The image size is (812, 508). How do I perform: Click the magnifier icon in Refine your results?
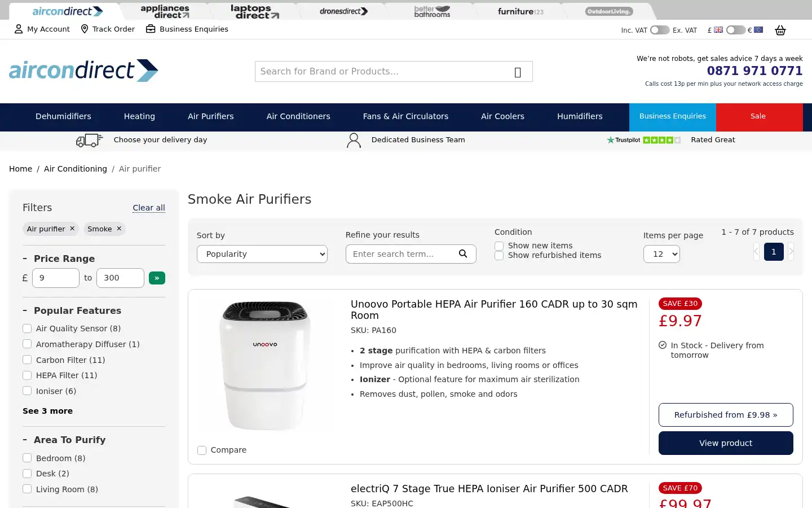tap(463, 254)
